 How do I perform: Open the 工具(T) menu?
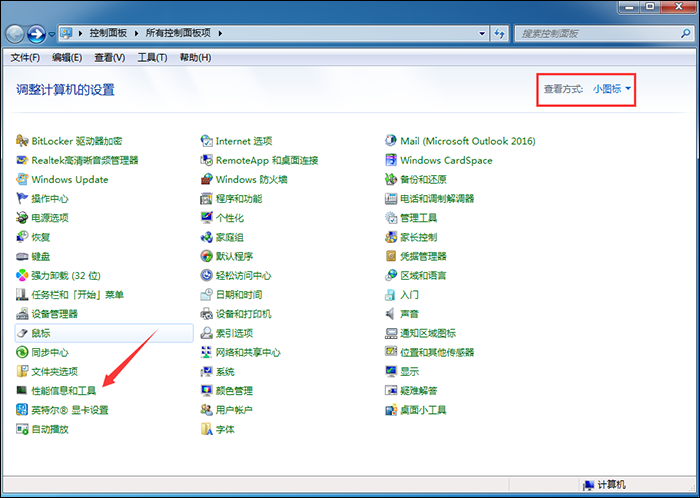pyautogui.click(x=152, y=58)
